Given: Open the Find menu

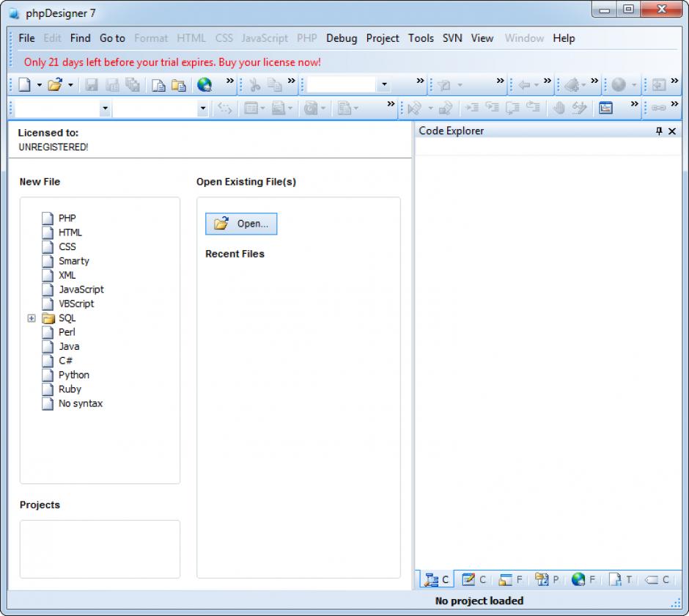Looking at the screenshot, I should pos(80,38).
